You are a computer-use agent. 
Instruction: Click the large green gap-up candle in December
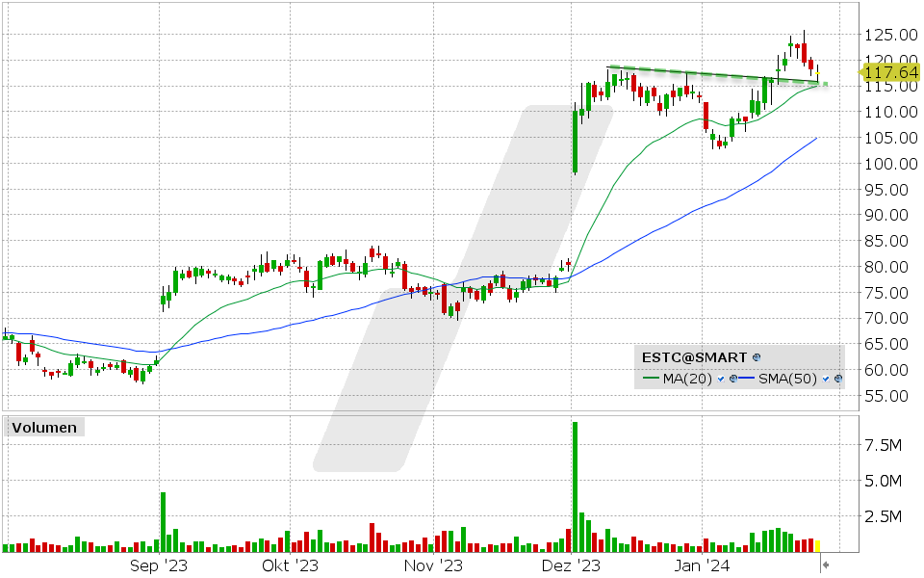(575, 142)
